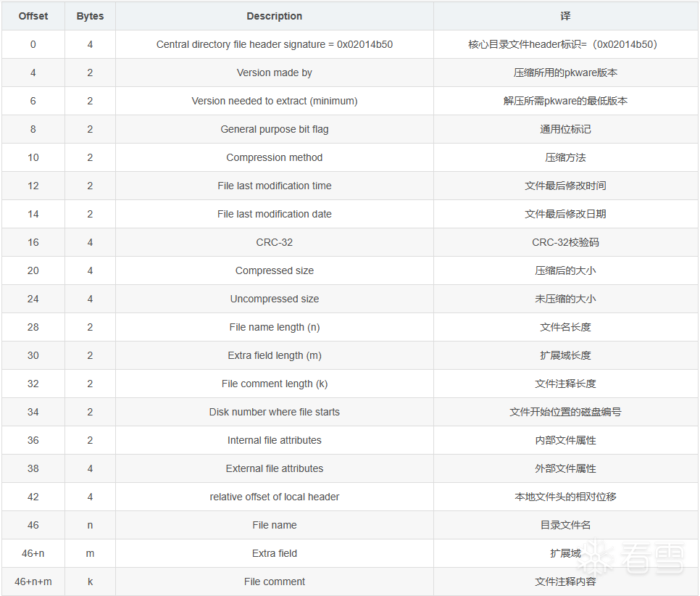Click the '解压所需pkware的最低版本' translation cell
Viewport: 700px width, 596px height.
565,101
